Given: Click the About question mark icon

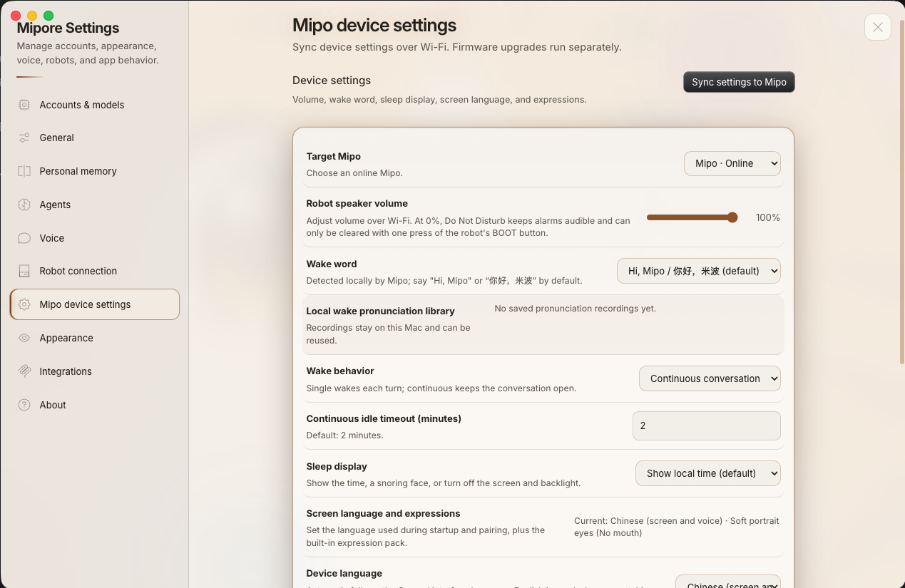Looking at the screenshot, I should (24, 405).
